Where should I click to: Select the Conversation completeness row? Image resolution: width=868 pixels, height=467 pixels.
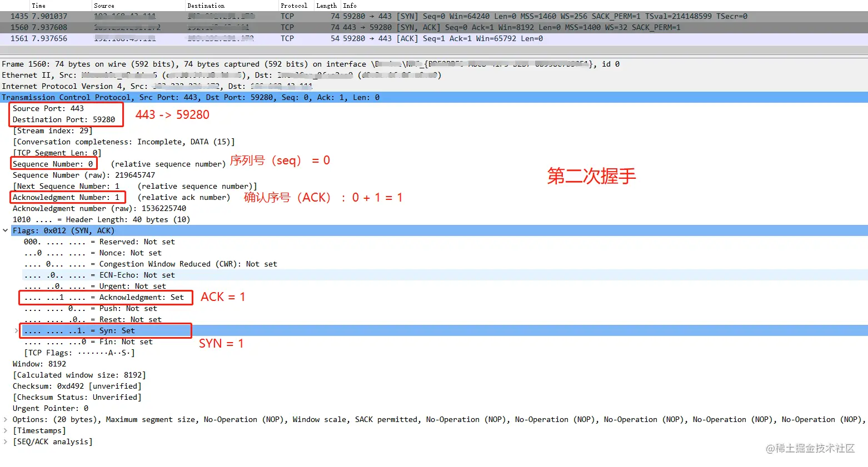pyautogui.click(x=124, y=142)
